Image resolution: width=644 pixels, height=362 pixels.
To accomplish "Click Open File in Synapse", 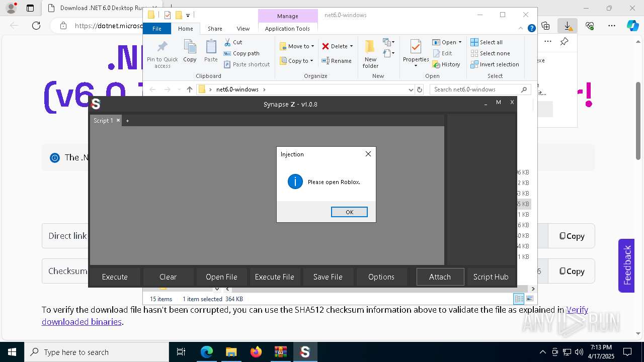I will [221, 277].
